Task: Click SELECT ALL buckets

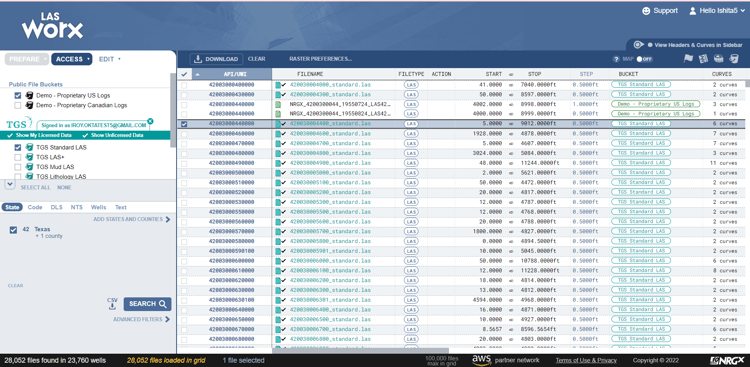Action: click(x=35, y=188)
